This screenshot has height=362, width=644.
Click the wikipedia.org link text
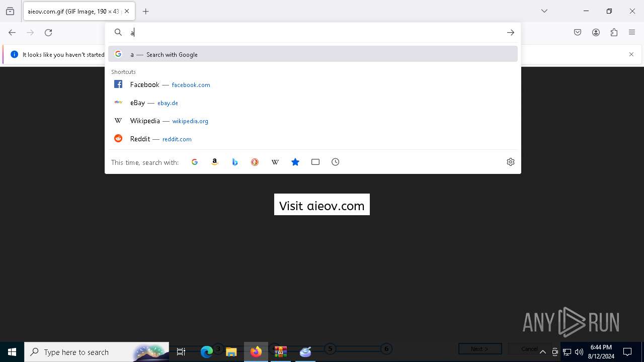pos(190,121)
